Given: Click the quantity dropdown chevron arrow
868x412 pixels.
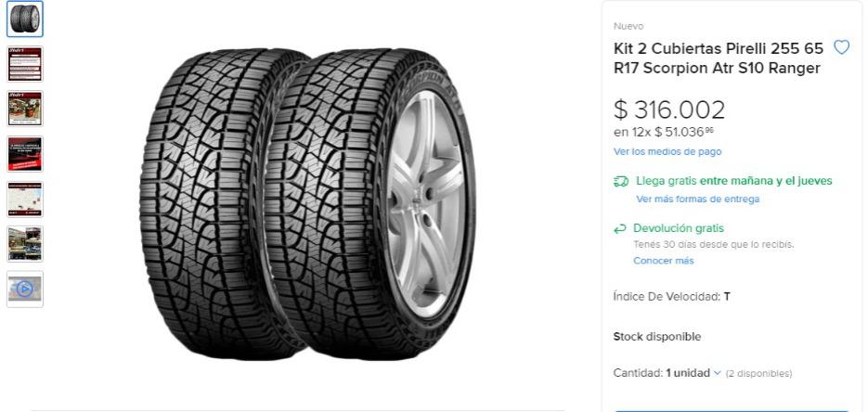Looking at the screenshot, I should [x=718, y=373].
